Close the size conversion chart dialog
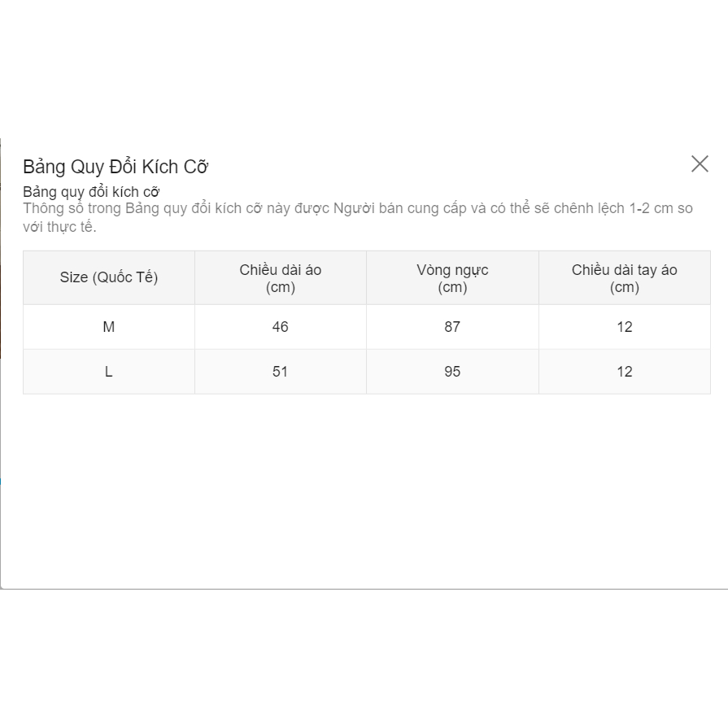Screen dimensions: 728x728 tap(700, 163)
